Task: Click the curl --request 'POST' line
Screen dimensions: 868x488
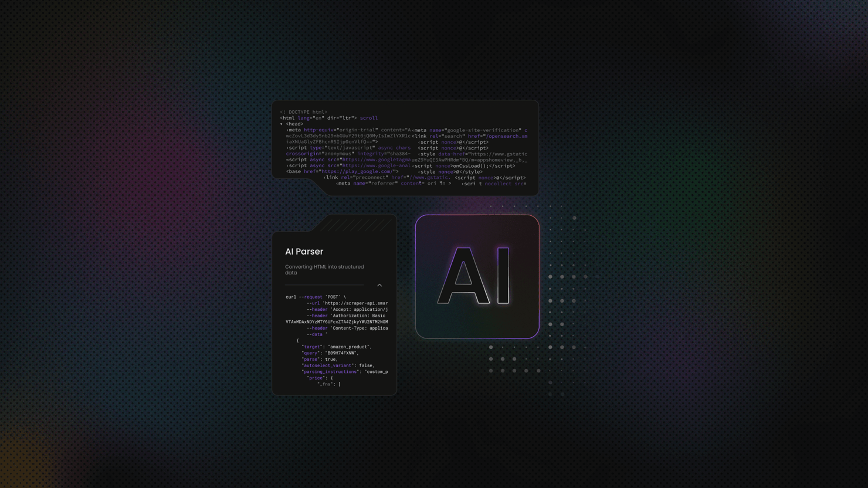Action: [x=316, y=297]
